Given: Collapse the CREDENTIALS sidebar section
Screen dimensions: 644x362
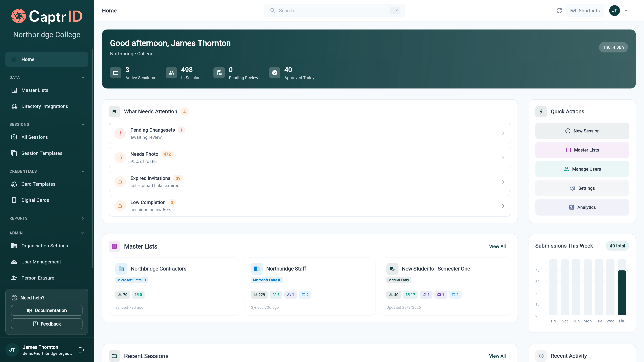Looking at the screenshot, I should click(x=83, y=171).
